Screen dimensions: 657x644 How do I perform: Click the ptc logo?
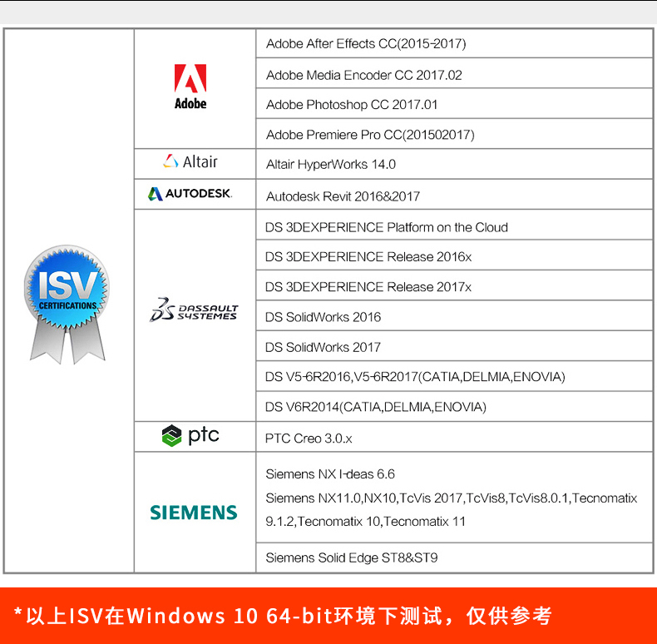[x=190, y=436]
